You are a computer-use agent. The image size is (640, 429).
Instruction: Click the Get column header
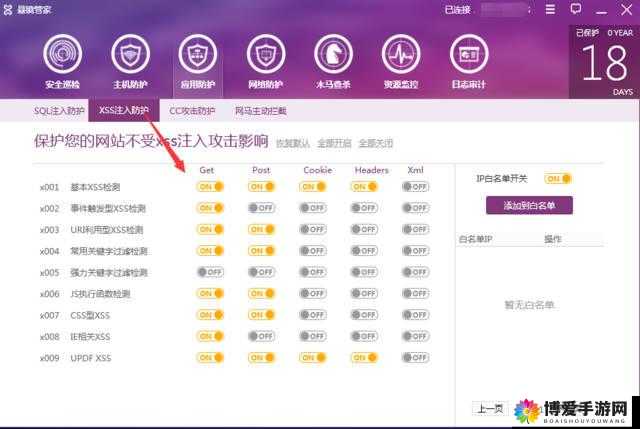point(207,170)
